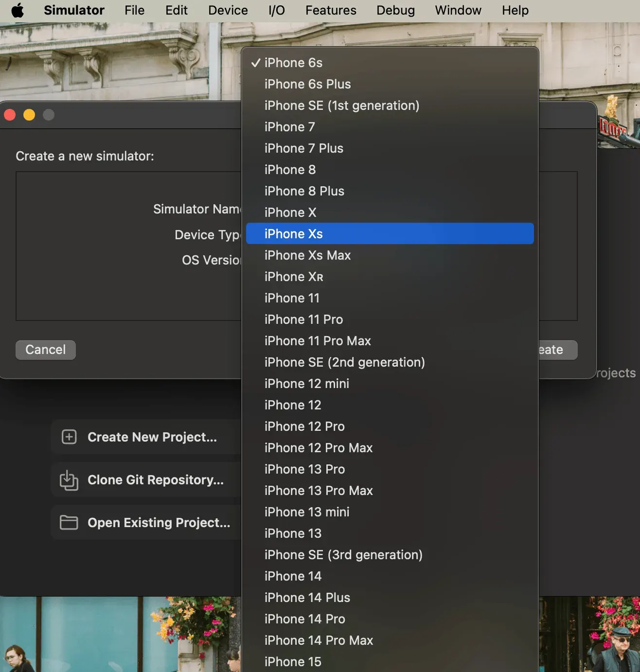640x672 pixels.
Task: Select iPhone 11 device type
Action: point(390,298)
